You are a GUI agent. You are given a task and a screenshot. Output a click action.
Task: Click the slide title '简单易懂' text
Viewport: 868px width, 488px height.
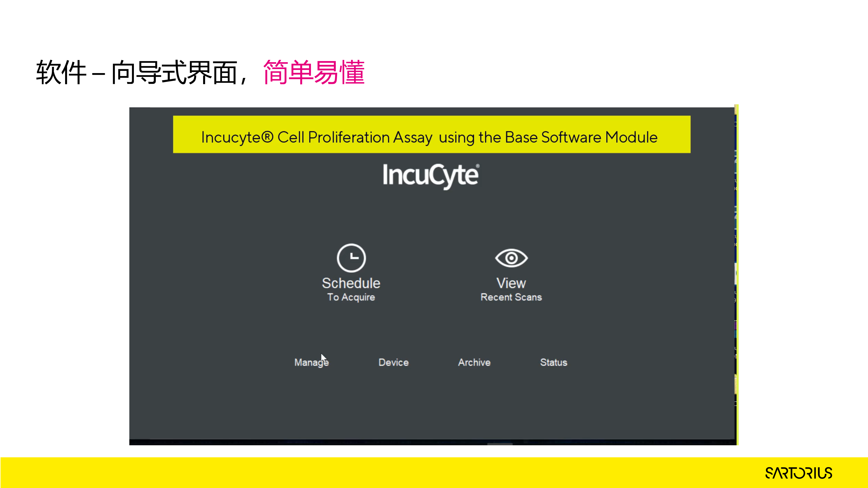tap(314, 72)
